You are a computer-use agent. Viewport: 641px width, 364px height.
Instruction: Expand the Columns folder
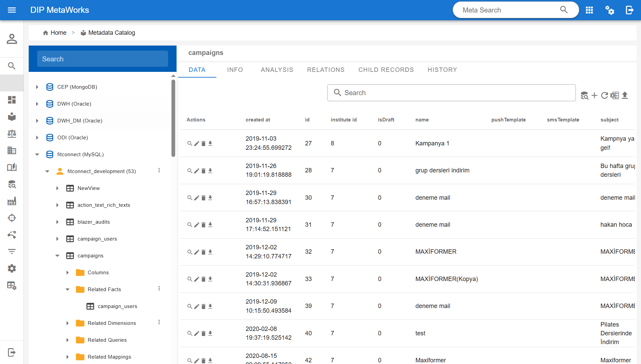[68, 273]
